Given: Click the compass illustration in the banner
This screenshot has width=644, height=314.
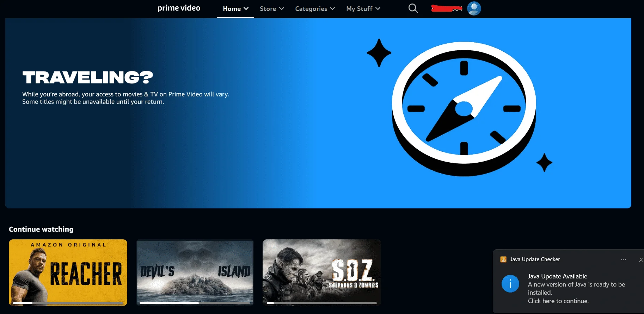Looking at the screenshot, I should coord(464,108).
